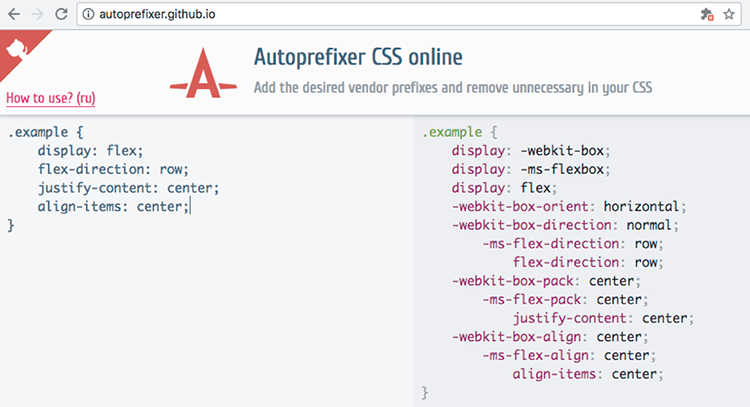The height and width of the screenshot is (407, 750).
Task: Click the browser forward arrow
Action: click(38, 14)
